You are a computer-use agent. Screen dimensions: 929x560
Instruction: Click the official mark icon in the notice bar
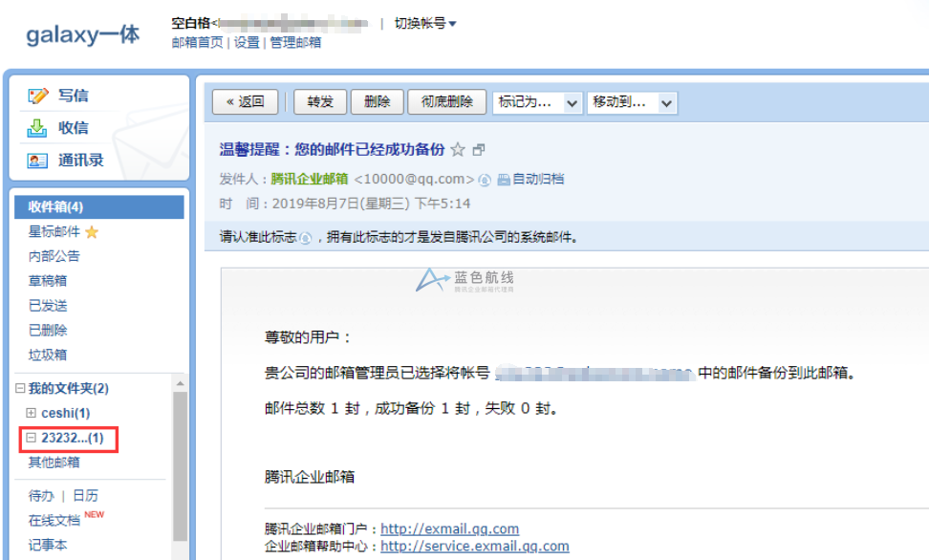point(305,238)
